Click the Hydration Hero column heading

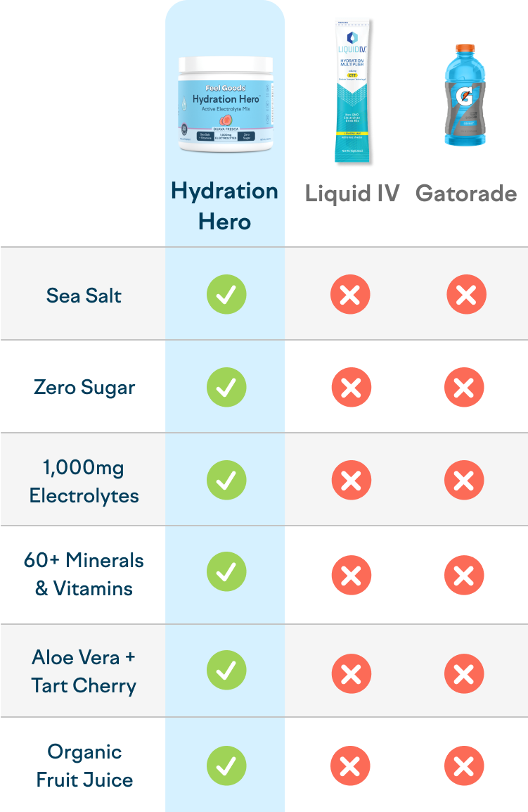pyautogui.click(x=225, y=206)
